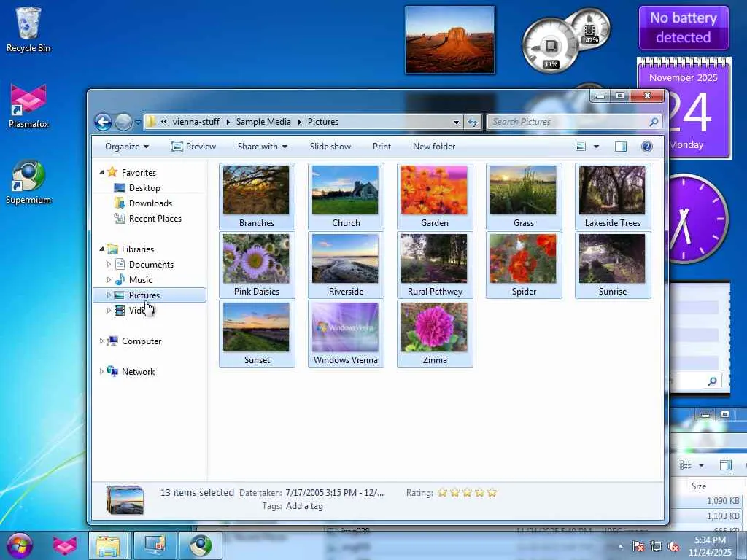
Task: Set rating with the third star
Action: point(468,492)
